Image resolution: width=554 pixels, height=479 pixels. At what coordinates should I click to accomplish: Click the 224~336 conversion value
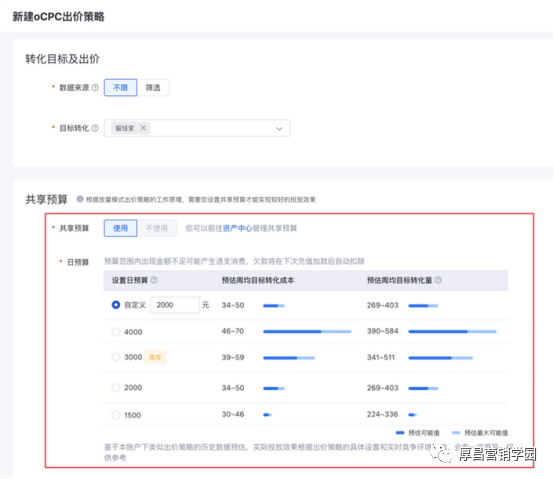pos(383,414)
